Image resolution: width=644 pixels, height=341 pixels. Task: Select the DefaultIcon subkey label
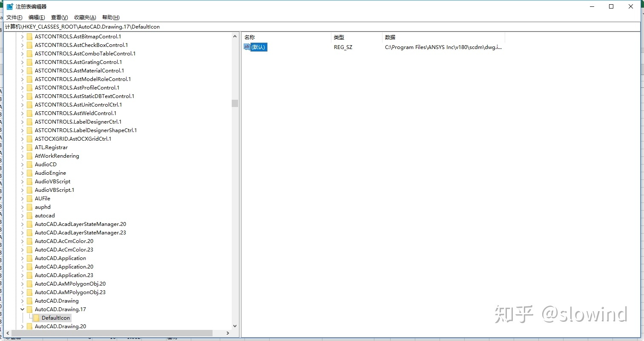[x=56, y=318]
